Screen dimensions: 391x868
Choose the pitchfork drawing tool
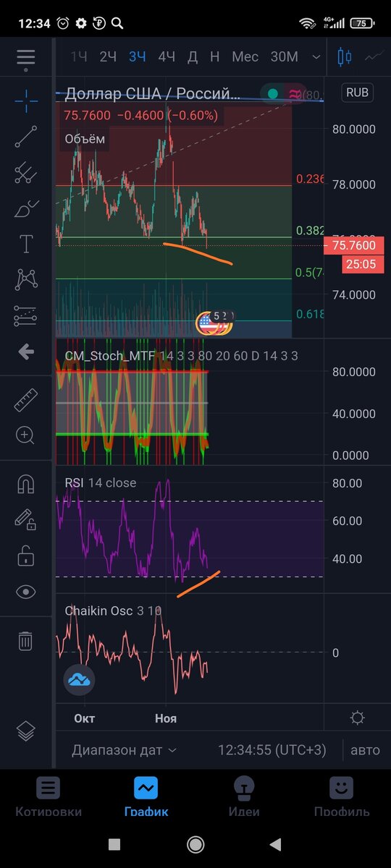(26, 172)
